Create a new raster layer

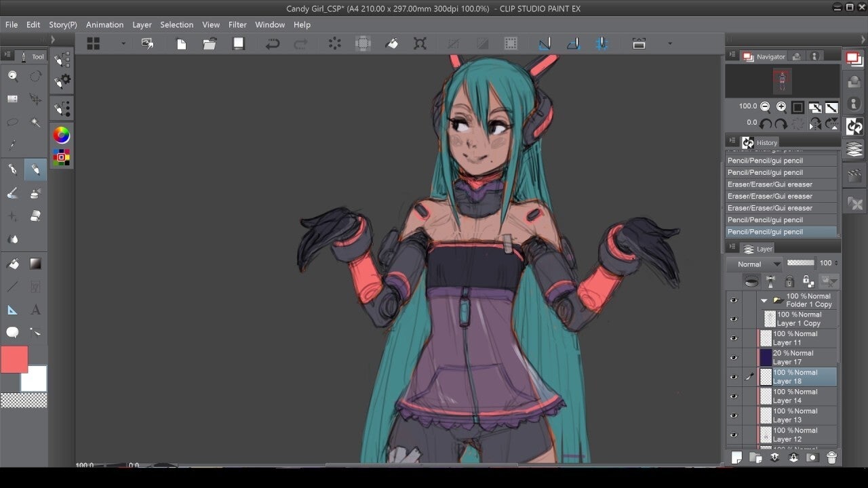tap(737, 457)
